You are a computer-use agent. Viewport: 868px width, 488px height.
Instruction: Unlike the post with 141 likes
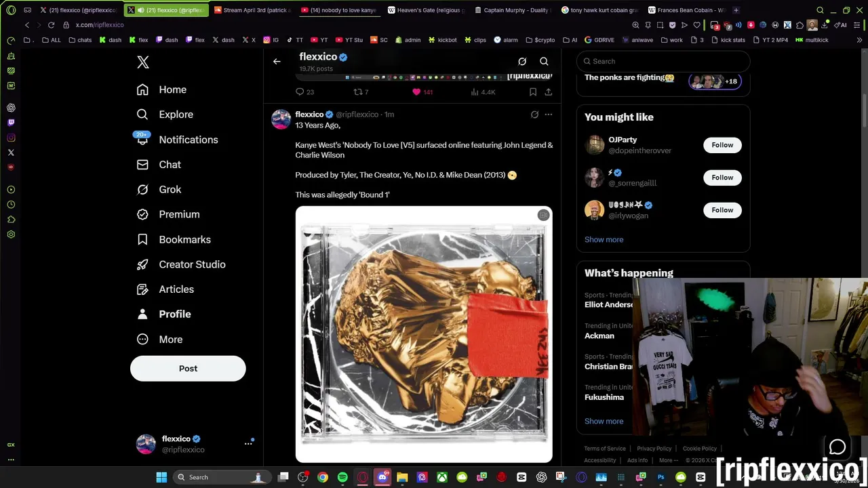[x=416, y=92]
